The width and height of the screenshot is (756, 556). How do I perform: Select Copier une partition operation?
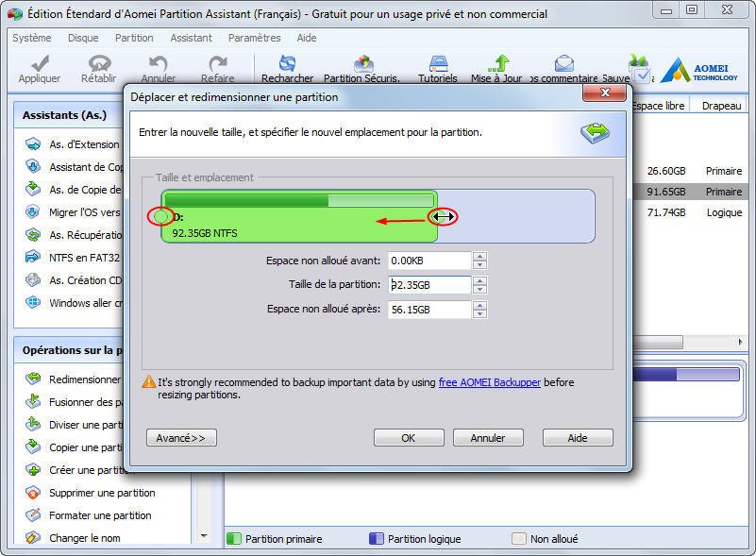74,447
